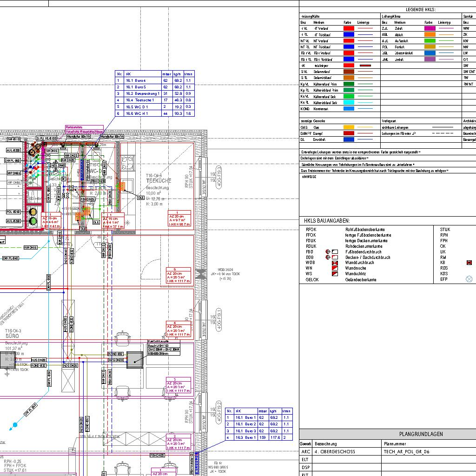Click the yellow FOL Ø250 duct circle
Image resolution: width=476 pixels, height=476 pixels.
[x=33, y=212]
